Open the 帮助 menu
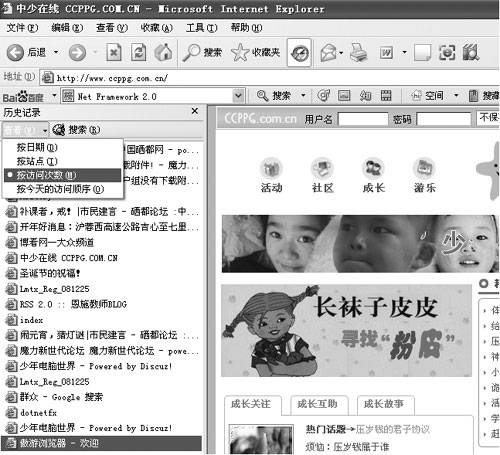 (x=246, y=28)
